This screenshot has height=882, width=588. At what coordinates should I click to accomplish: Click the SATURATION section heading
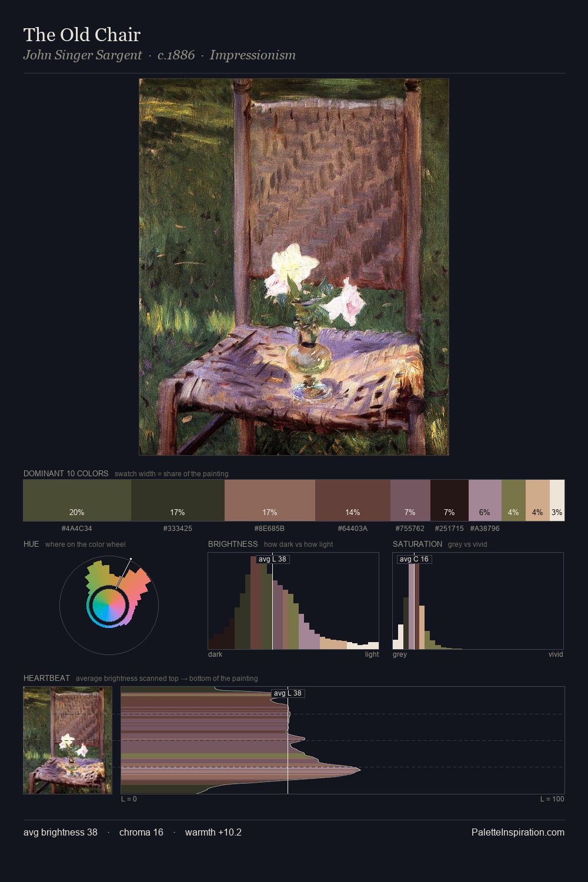pos(417,544)
